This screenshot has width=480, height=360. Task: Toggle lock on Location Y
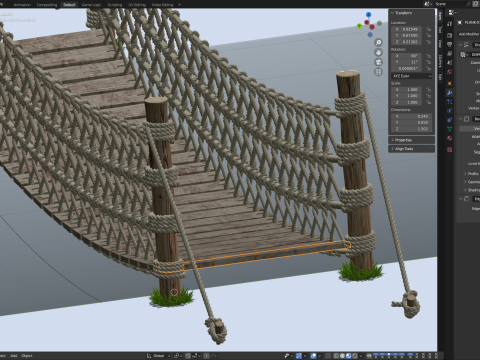coord(428,35)
